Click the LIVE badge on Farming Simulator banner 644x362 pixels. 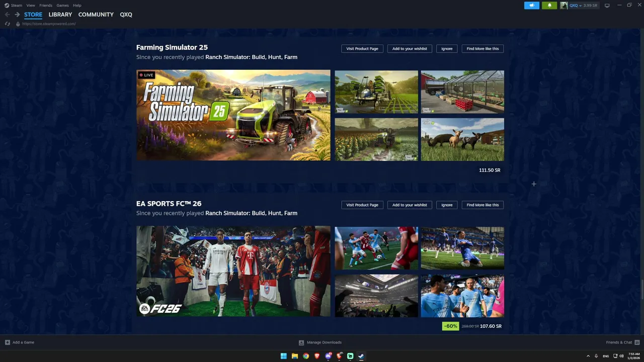coord(146,75)
